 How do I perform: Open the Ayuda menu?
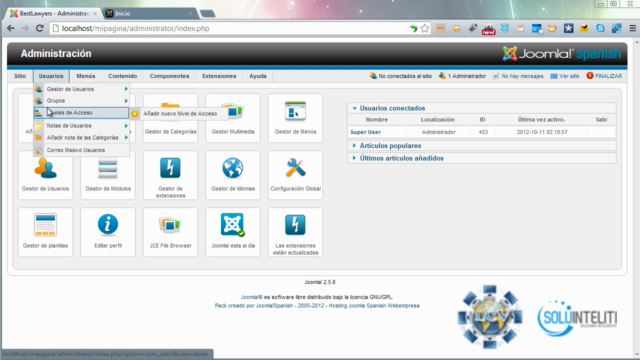[x=258, y=76]
